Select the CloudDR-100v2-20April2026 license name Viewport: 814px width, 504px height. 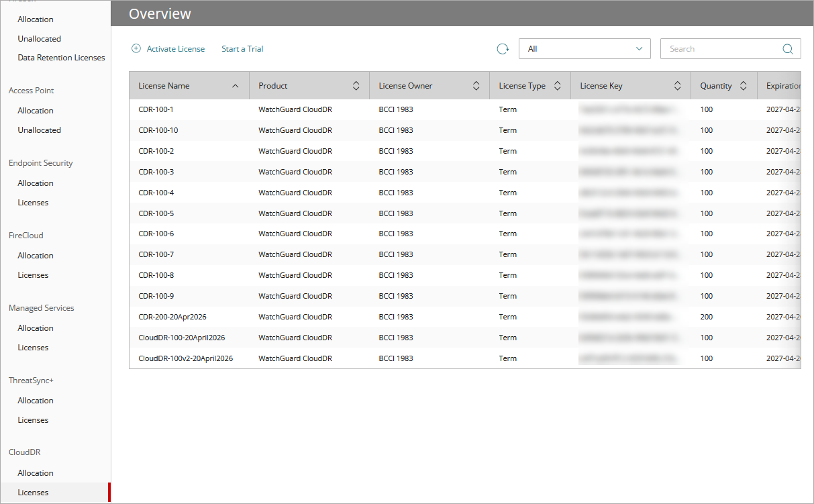186,358
